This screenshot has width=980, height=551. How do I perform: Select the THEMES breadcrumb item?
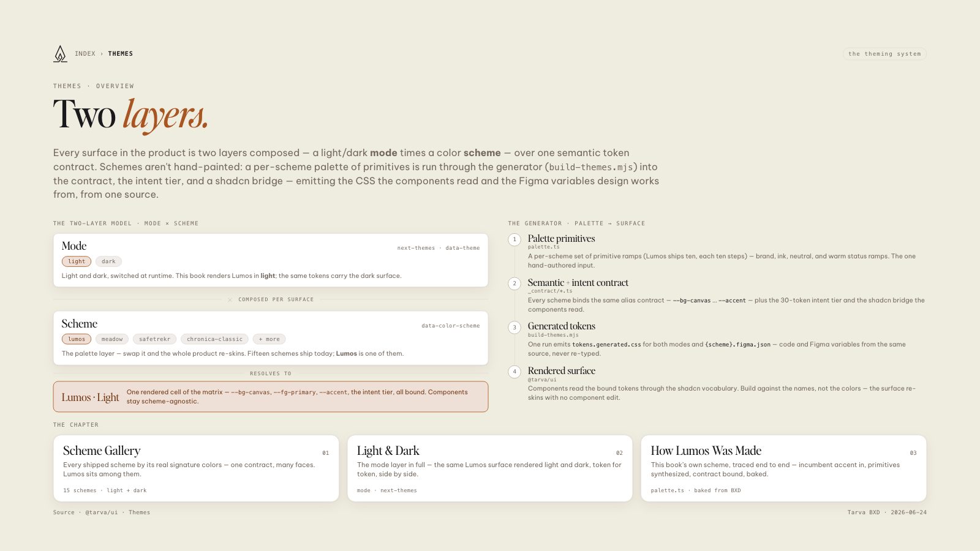coord(121,54)
